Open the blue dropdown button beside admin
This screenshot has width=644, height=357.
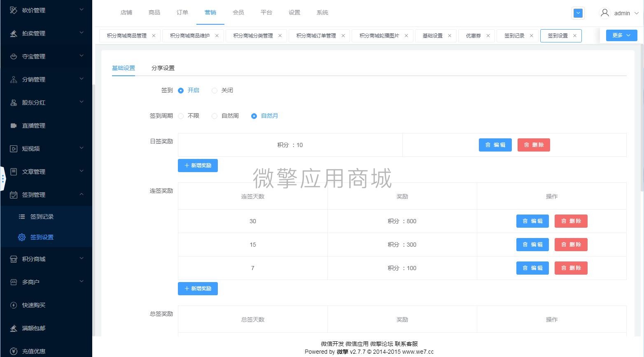(578, 13)
